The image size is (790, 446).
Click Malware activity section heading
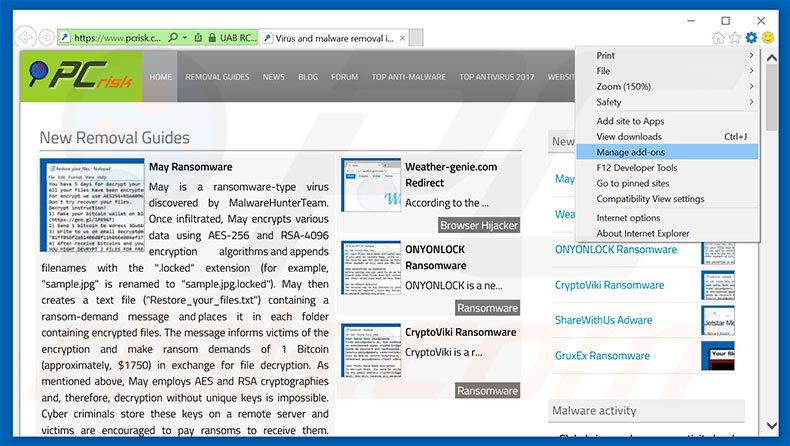coord(594,411)
